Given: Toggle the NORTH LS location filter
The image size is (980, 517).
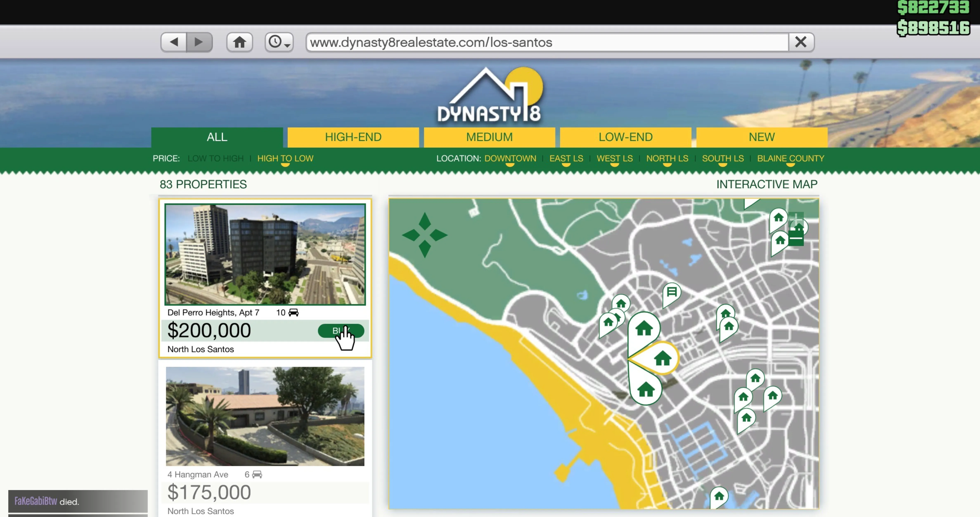Looking at the screenshot, I should pyautogui.click(x=667, y=158).
